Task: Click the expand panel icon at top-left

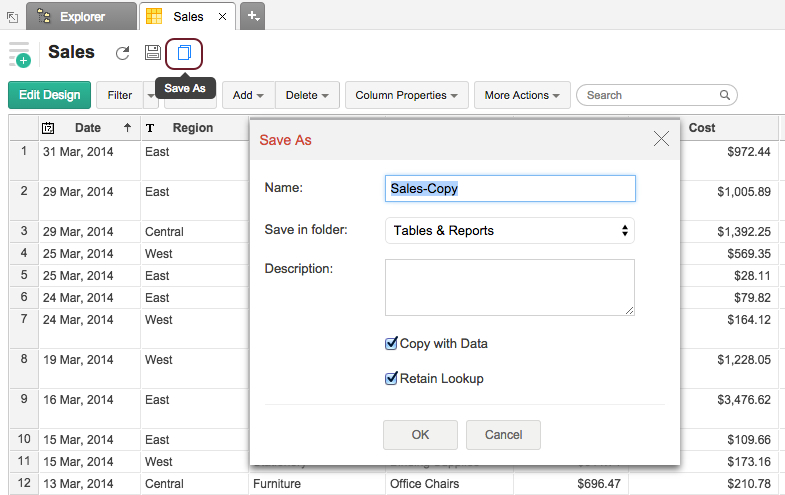Action: pos(11,17)
